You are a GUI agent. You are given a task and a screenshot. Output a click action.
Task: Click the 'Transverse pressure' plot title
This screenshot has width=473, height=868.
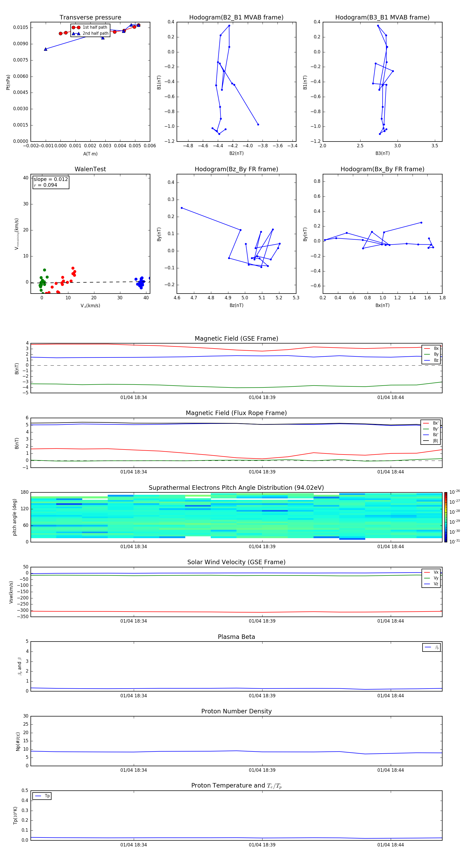90,18
